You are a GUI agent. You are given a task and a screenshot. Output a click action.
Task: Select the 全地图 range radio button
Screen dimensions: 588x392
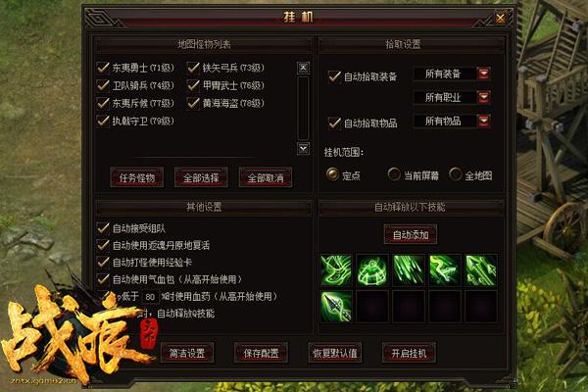point(456,174)
